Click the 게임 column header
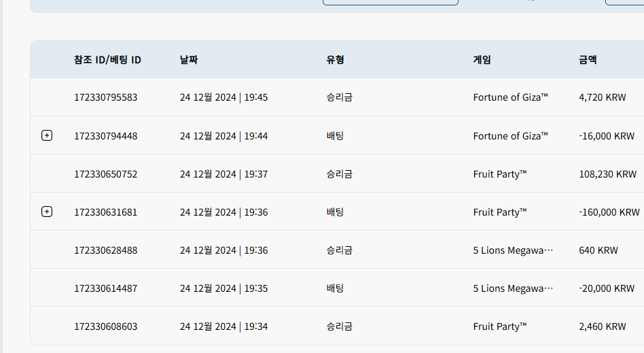This screenshot has width=644, height=353. point(482,60)
